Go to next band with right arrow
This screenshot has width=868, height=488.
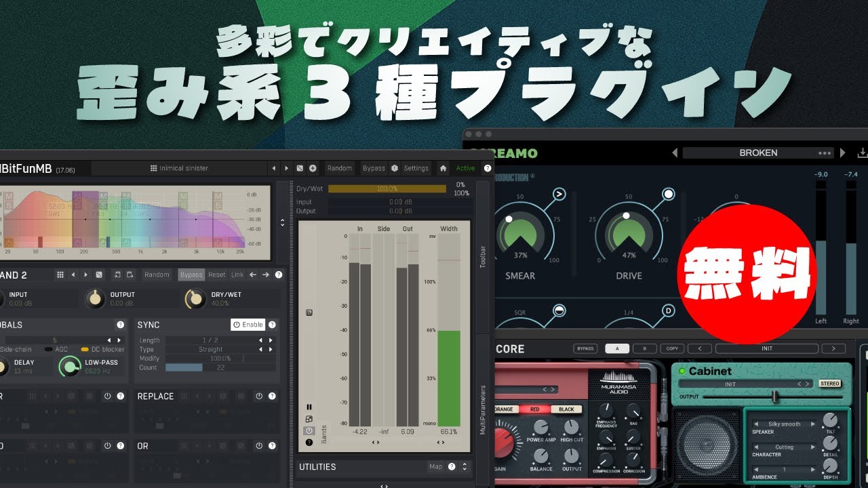(266, 274)
